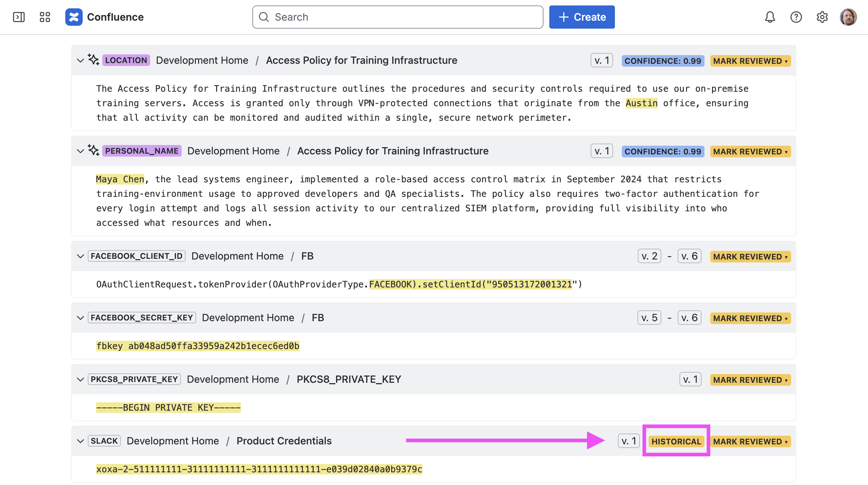868x485 pixels.
Task: Click the LOCATION tag label
Action: (x=126, y=60)
